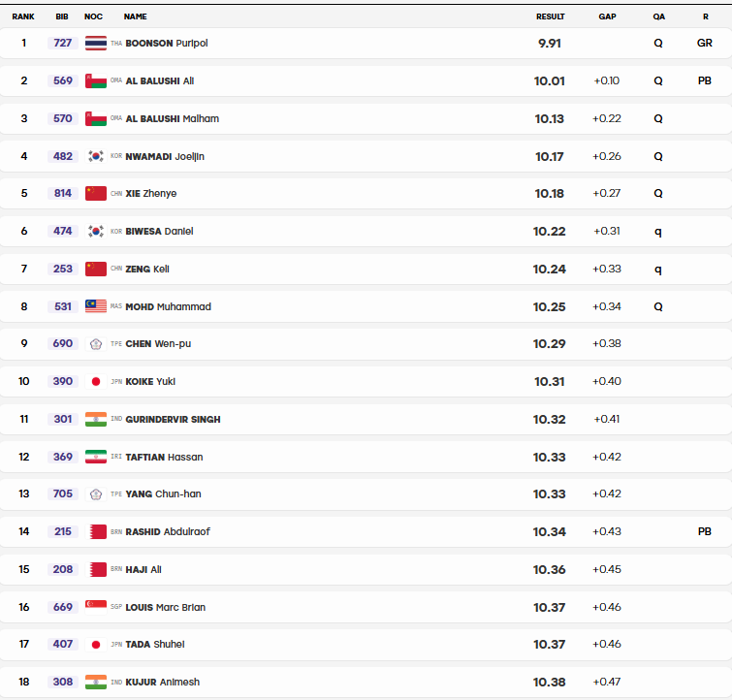This screenshot has height=700, width=732.
Task: Click Malaysia flag beside MOHD Muhammad
Action: point(96,306)
